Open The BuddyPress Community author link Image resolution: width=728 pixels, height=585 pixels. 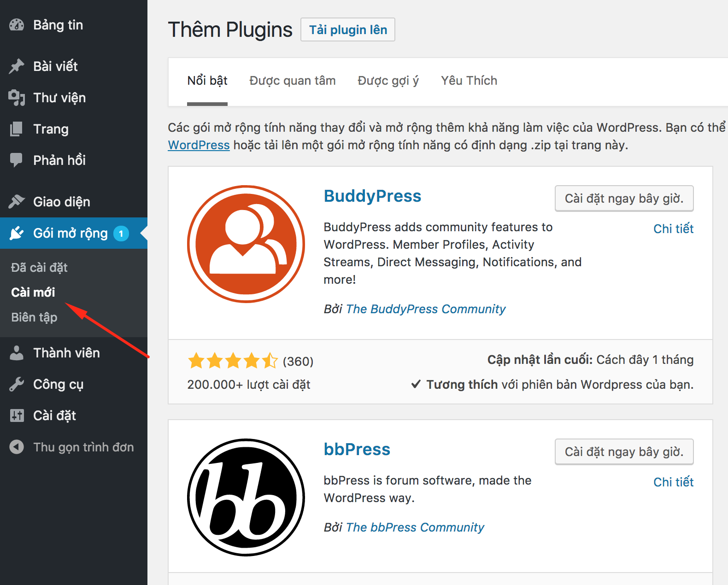[426, 309]
